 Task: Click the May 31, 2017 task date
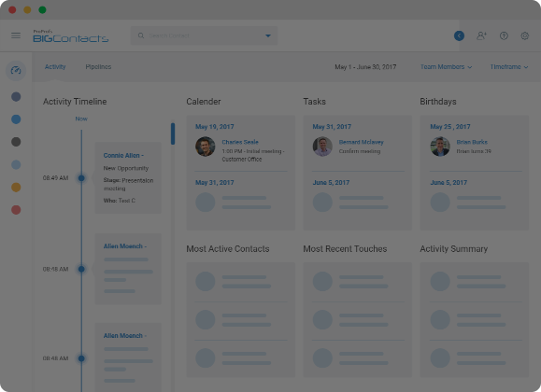click(332, 127)
